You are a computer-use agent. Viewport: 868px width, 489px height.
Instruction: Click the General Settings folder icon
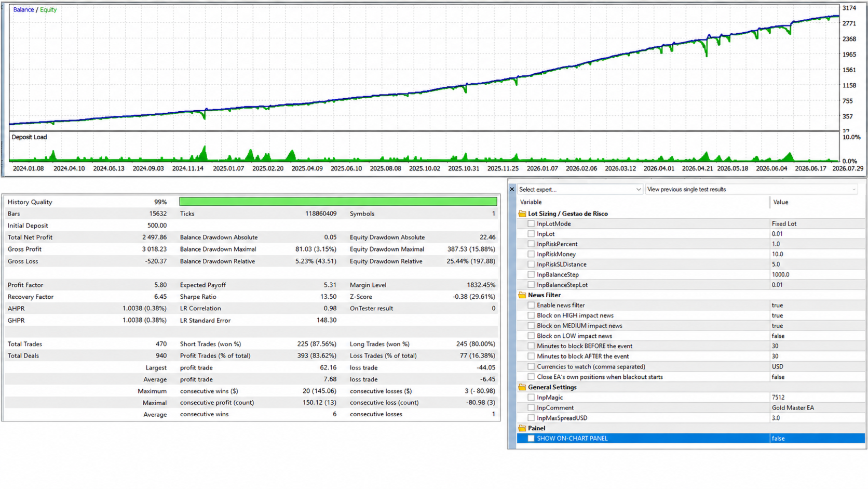click(x=522, y=387)
